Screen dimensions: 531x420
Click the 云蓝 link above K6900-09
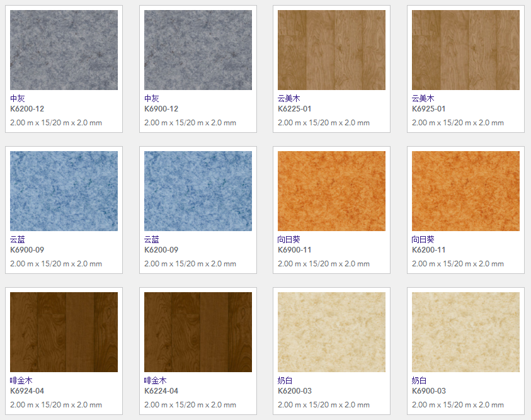click(18, 240)
